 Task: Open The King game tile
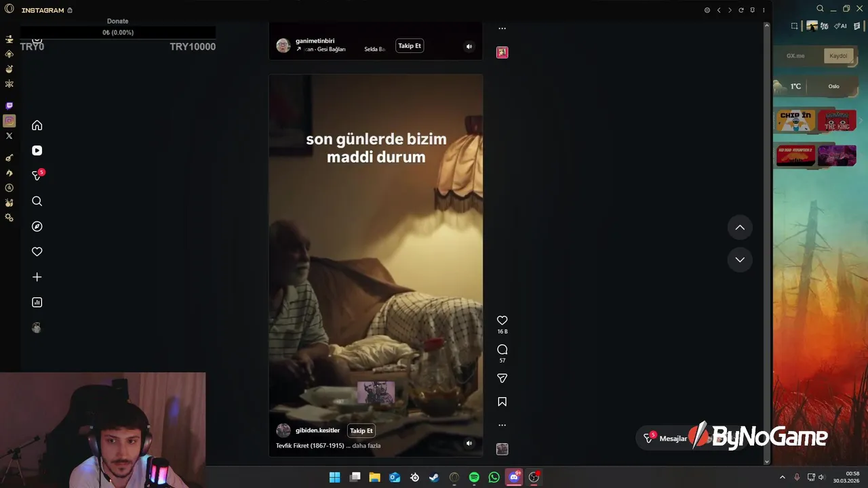(837, 121)
